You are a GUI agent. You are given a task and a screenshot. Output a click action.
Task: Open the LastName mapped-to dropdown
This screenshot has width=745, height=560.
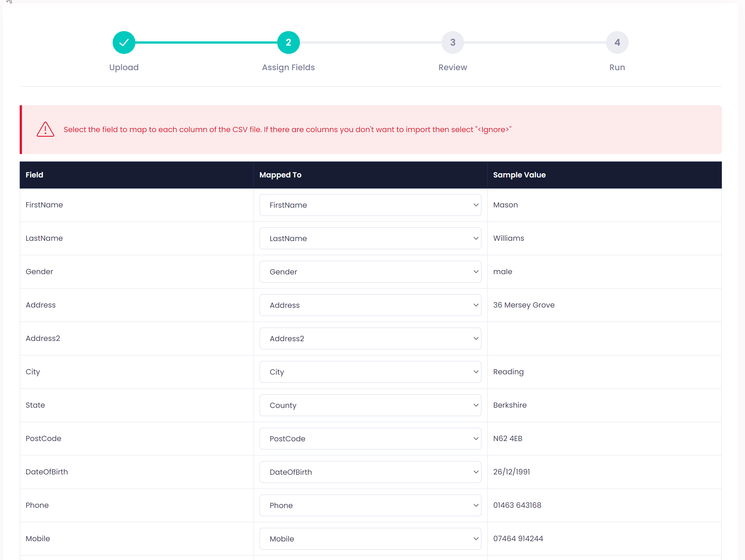tap(370, 238)
